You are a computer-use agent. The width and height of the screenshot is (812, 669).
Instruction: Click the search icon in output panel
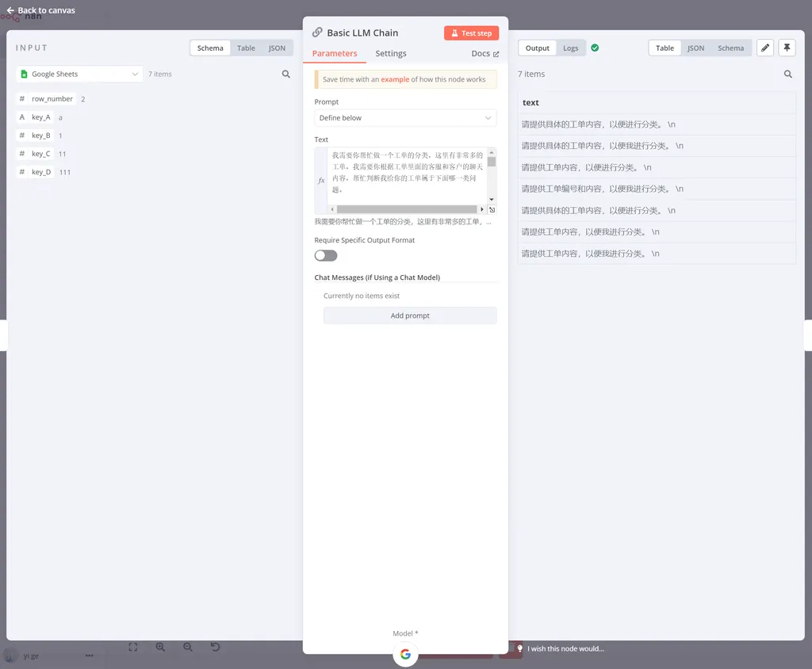coord(787,75)
